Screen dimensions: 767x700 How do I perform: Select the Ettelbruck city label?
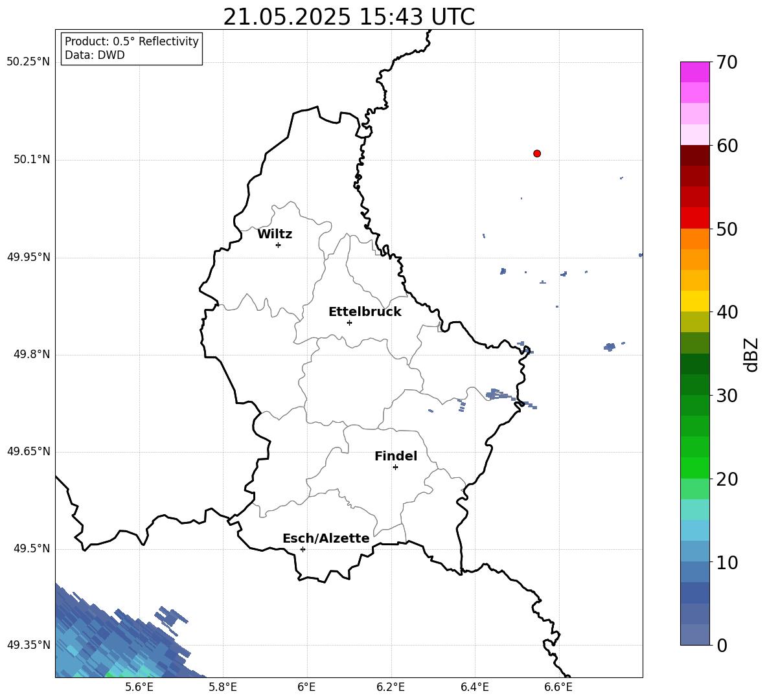coord(365,312)
